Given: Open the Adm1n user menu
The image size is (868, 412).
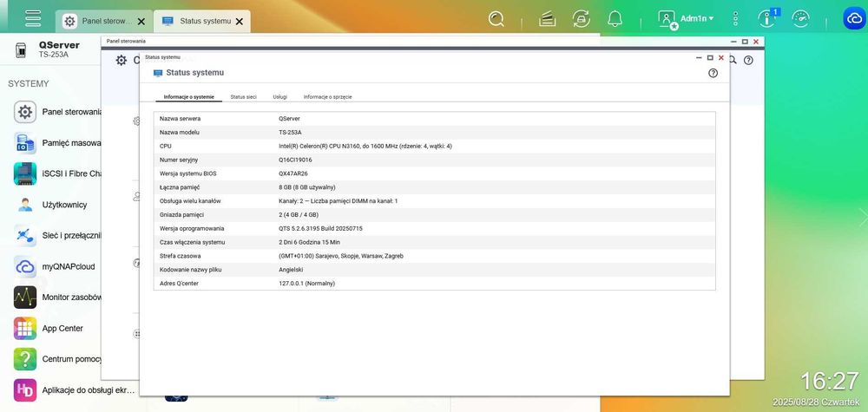Looking at the screenshot, I should pyautogui.click(x=686, y=19).
